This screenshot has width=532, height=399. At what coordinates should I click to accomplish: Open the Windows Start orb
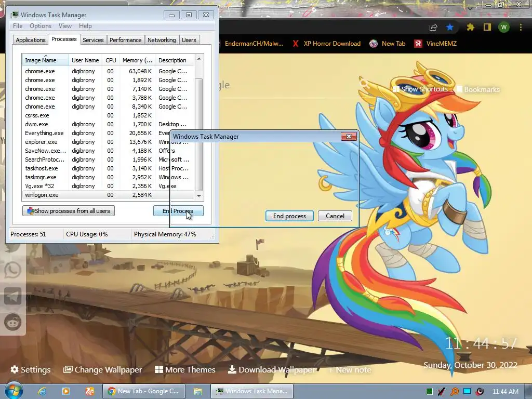(14, 390)
